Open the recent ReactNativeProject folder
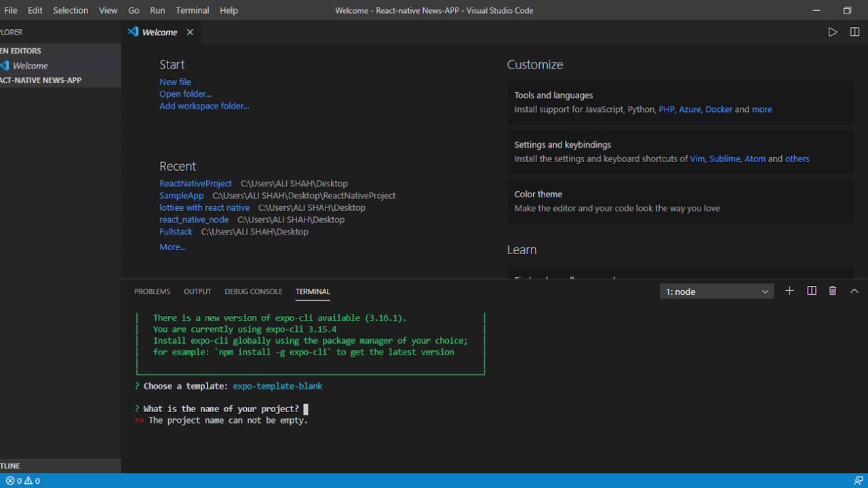Screen dimensions: 868x488 click(x=195, y=184)
